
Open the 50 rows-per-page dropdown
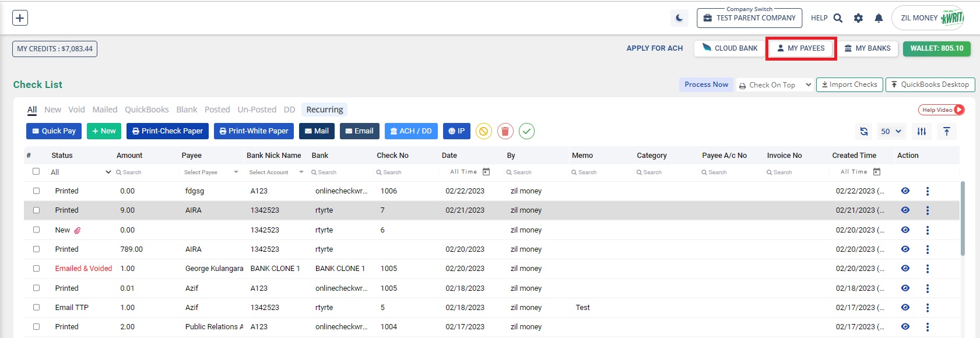(891, 132)
